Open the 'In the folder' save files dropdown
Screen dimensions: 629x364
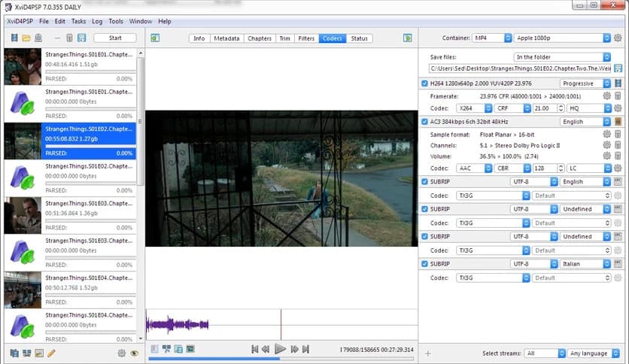coord(562,57)
